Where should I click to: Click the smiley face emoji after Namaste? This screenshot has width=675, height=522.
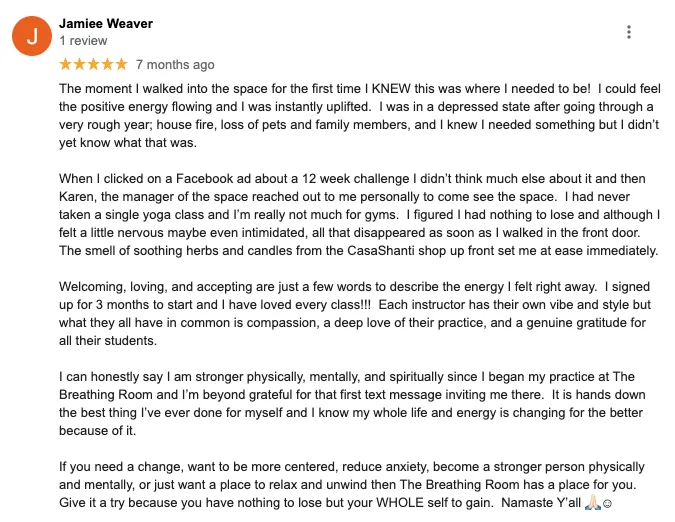[x=607, y=503]
